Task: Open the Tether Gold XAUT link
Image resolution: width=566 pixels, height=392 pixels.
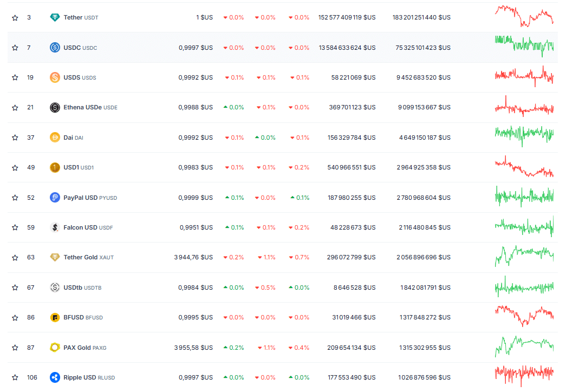Action: [x=88, y=257]
